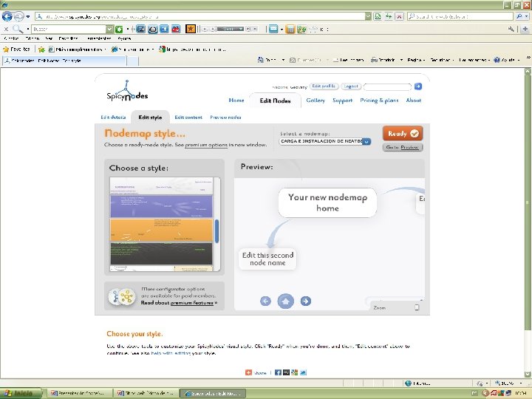The width and height of the screenshot is (532, 399).
Task: Open the recent pages dropdown beside Forward
Action: click(x=28, y=16)
